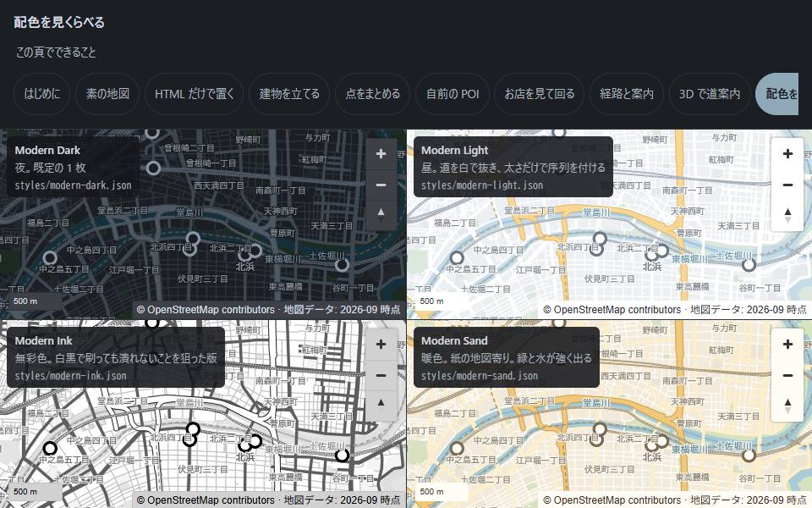Viewport: 812px width, 508px height.
Task: Zoom out on the Modern Ink map
Action: (381, 375)
